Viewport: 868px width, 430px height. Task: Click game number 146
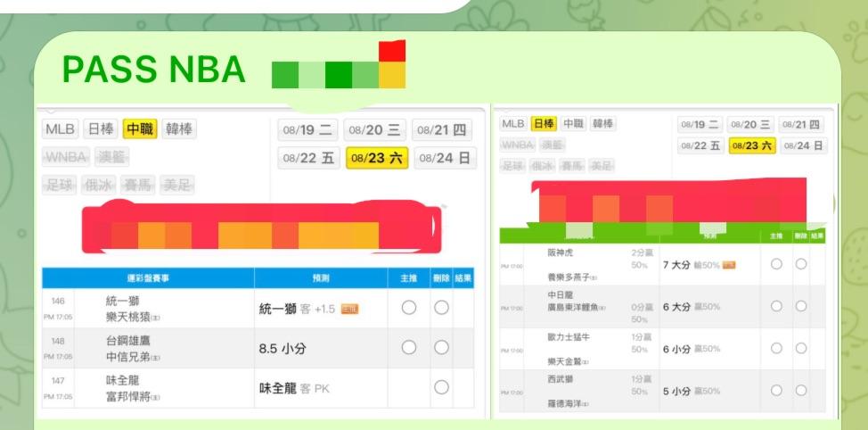[58, 302]
